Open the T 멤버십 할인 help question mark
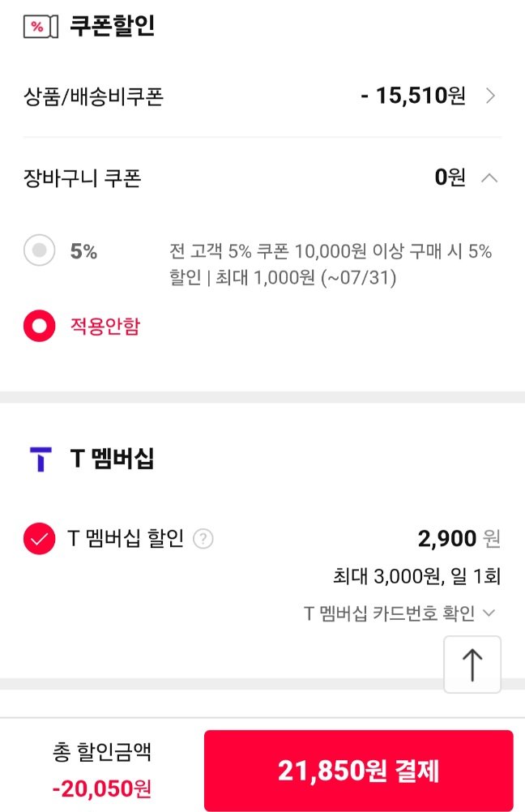Screen dimensions: 525x812 click(204, 538)
